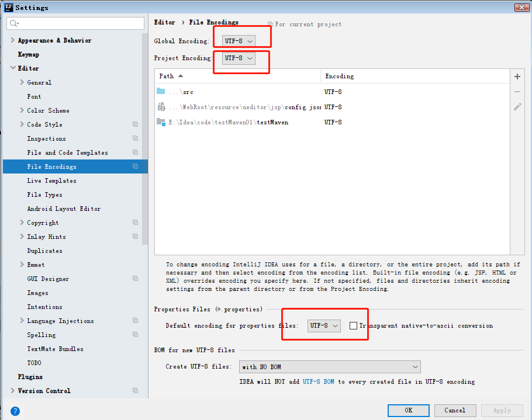Open Images settings

pyautogui.click(x=37, y=293)
